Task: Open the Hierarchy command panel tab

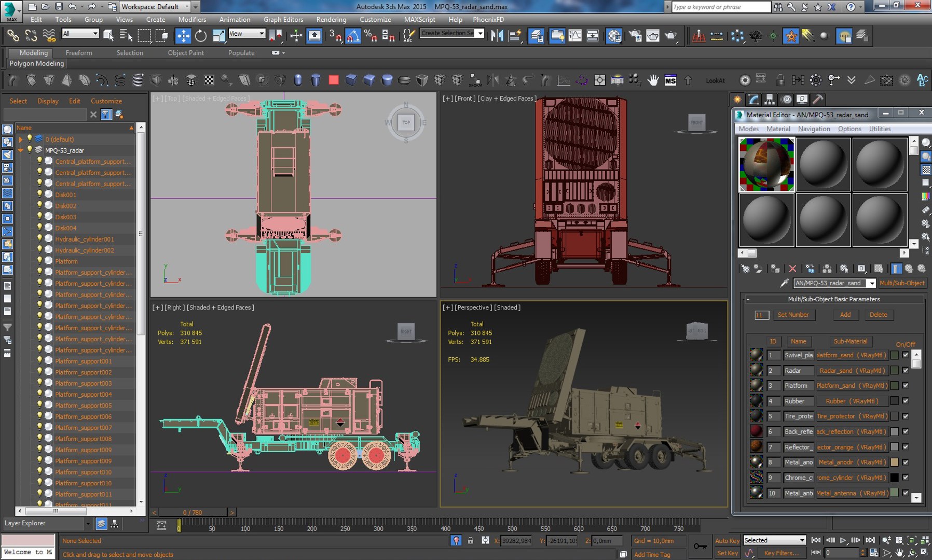Action: coord(770,99)
